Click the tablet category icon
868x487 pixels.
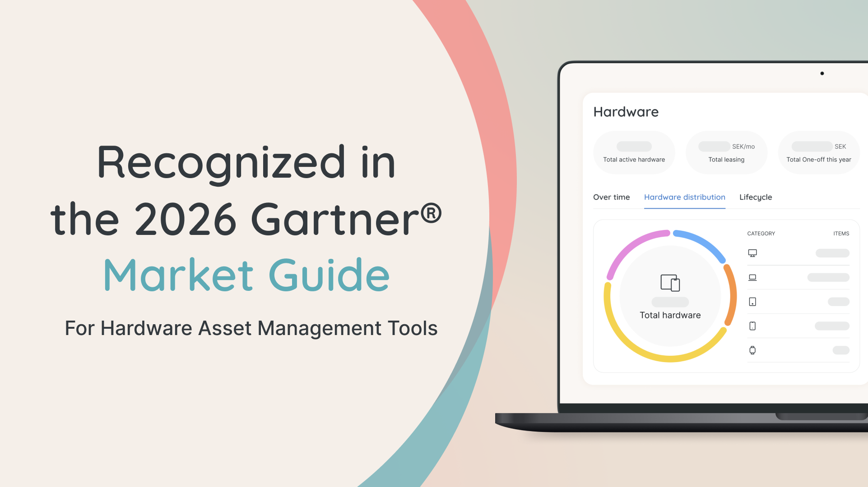point(752,302)
